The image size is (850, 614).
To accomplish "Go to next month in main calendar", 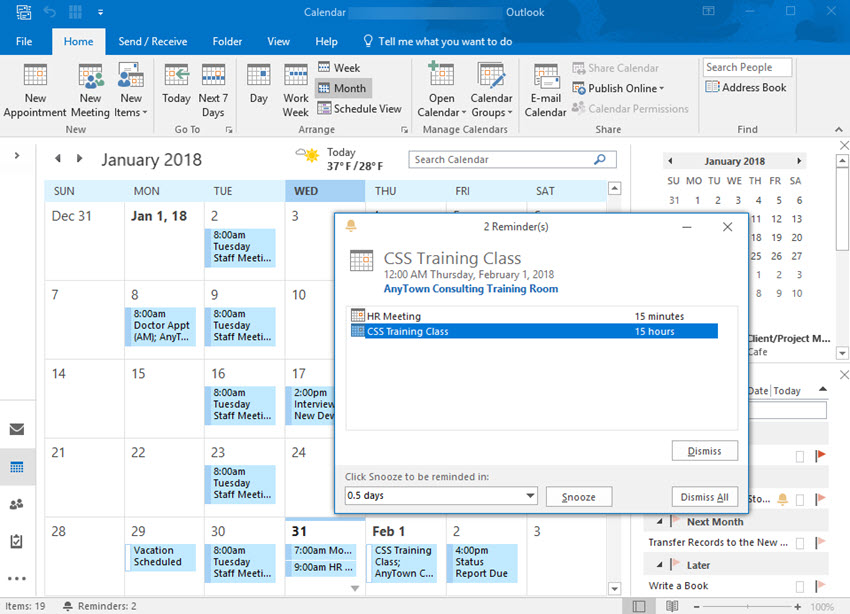I will (80, 158).
